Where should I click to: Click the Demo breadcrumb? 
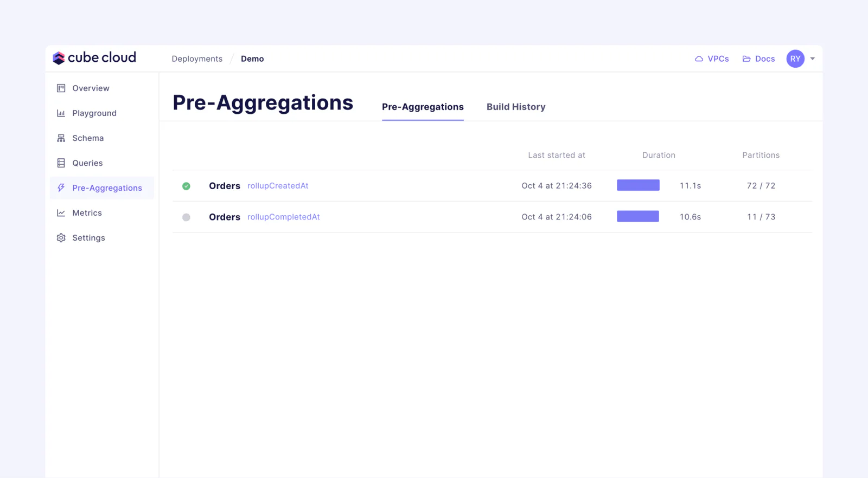(x=252, y=59)
